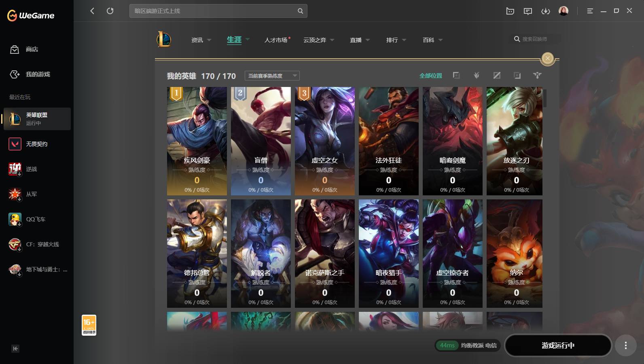Open the messages icon in the title bar

pos(528,11)
